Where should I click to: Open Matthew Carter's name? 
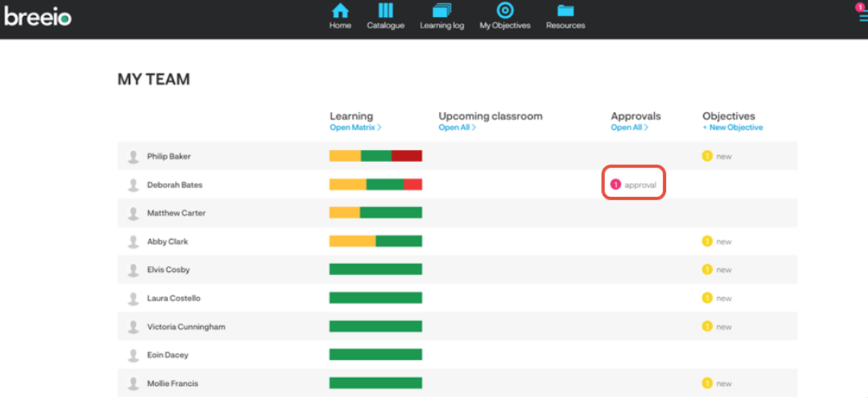[x=176, y=213]
